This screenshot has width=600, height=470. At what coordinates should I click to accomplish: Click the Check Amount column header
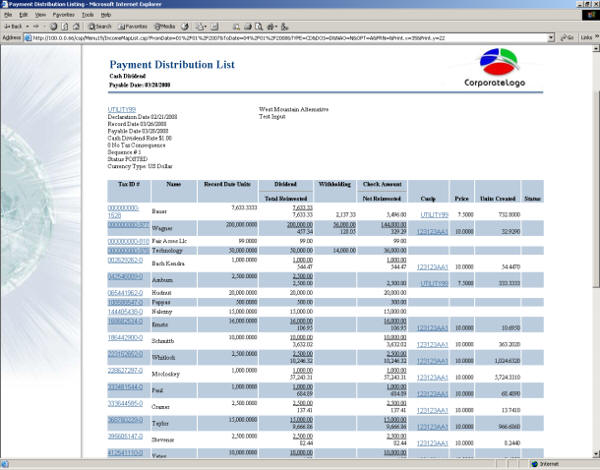382,184
